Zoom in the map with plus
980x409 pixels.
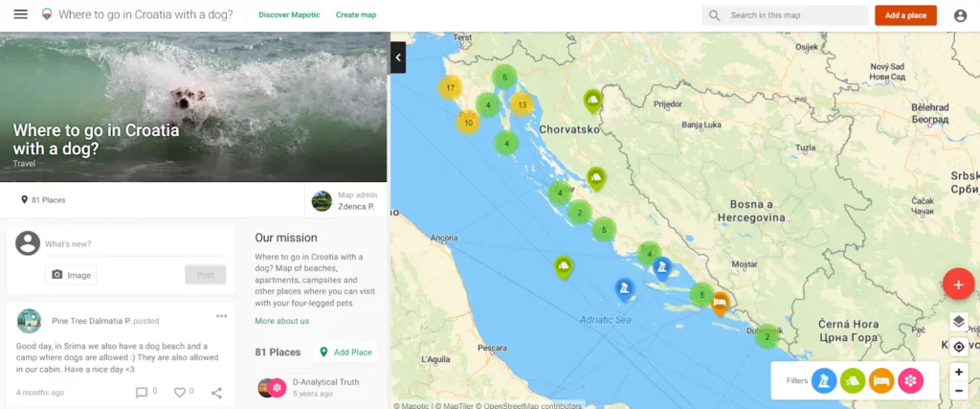(x=959, y=372)
